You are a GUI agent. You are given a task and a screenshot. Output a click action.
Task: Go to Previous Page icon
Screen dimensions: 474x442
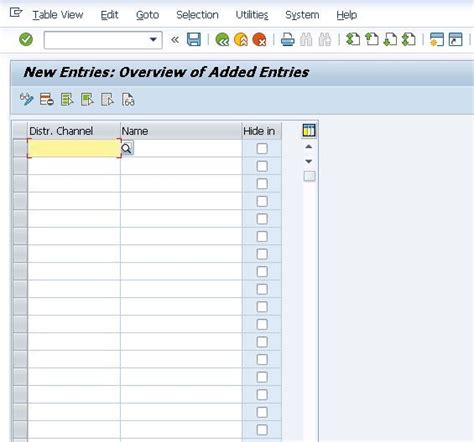point(372,39)
